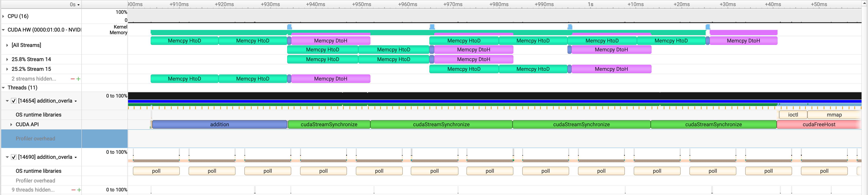Screen dimensions: 868x195
Task: Uncheck the thread 14654 checkbox
Action: (x=14, y=101)
